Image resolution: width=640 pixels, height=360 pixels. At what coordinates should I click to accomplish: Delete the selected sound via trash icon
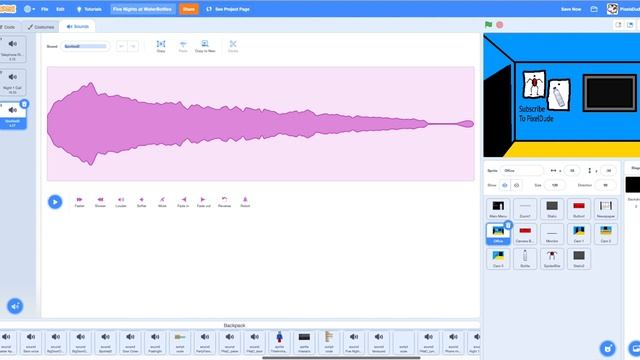click(24, 104)
